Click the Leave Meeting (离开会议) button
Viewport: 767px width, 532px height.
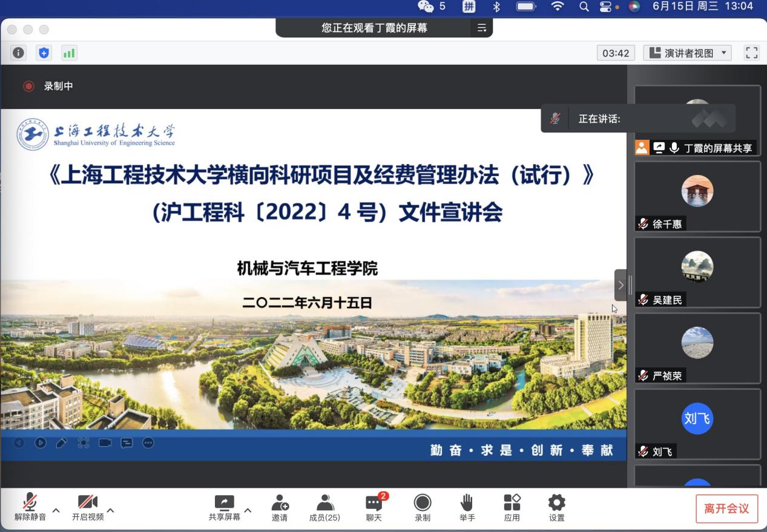[x=726, y=508]
